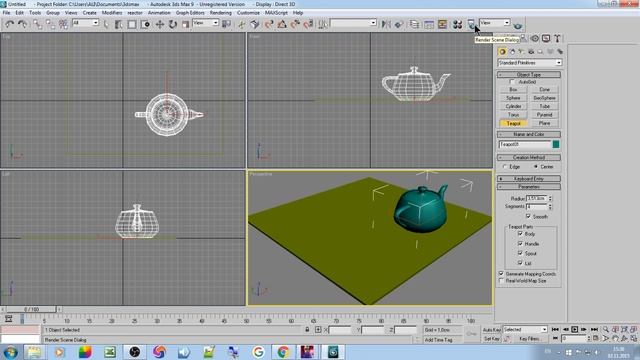
Task: Click the Redo arrow in the main toolbar
Action: click(22, 24)
